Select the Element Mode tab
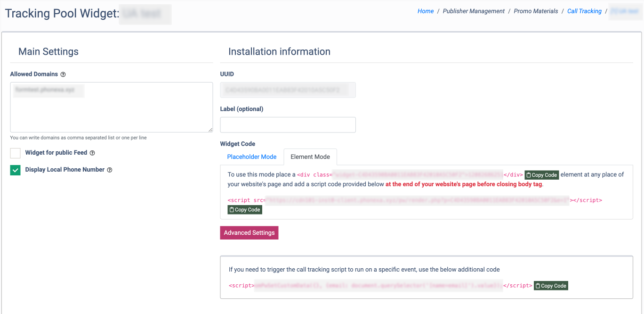 (x=310, y=157)
